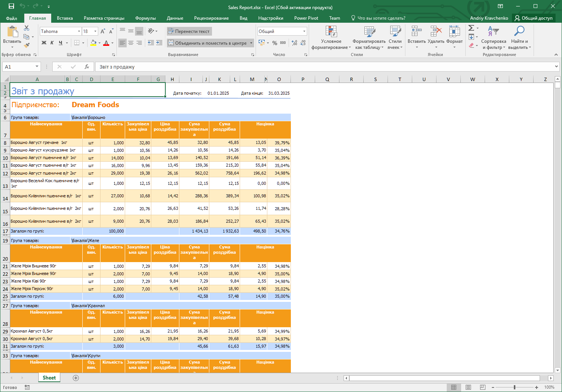
Task: Click the Форматировать как таблицу button
Action: pyautogui.click(x=369, y=38)
